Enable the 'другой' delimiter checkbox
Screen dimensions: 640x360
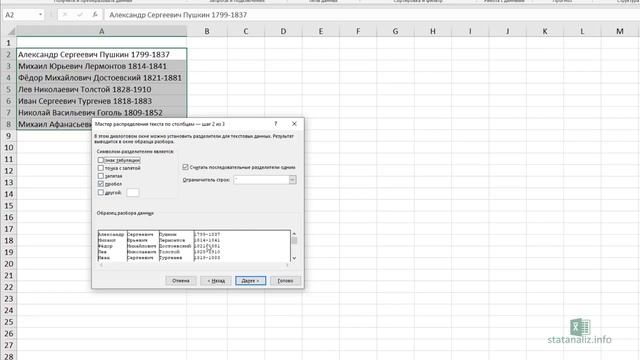point(100,192)
